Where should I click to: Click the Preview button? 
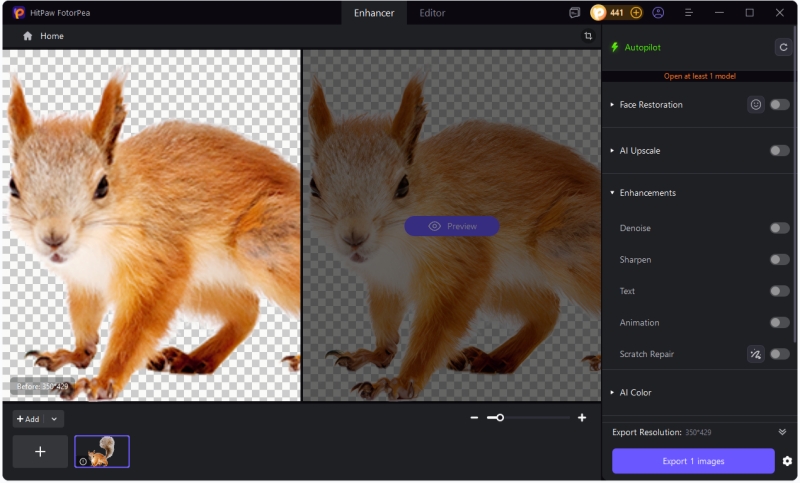click(452, 226)
